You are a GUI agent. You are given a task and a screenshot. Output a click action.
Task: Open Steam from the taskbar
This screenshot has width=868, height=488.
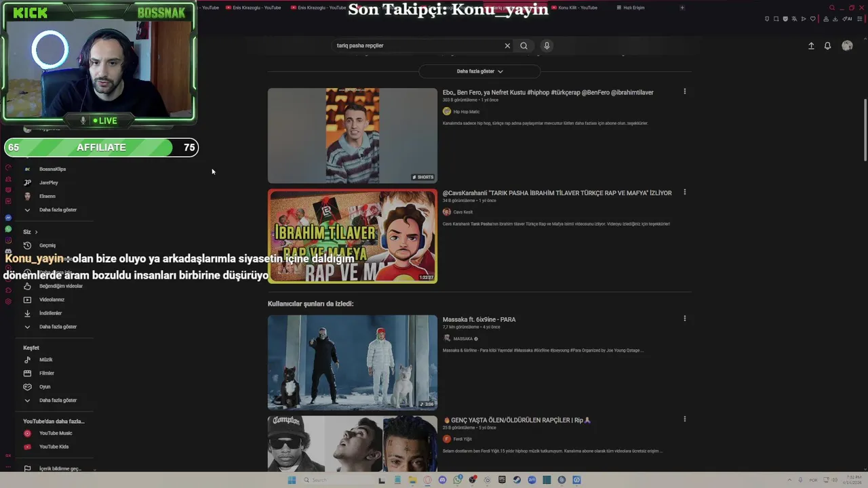click(517, 480)
